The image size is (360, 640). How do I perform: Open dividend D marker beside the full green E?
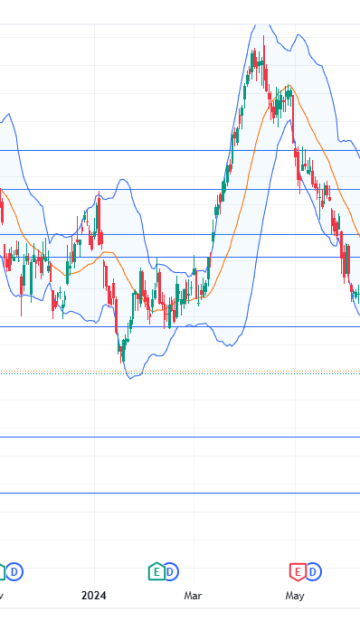tap(170, 572)
